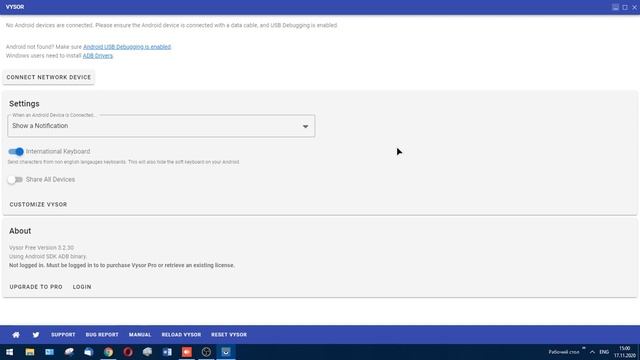
Task: Open the Twitter bird icon in footer
Action: coord(36,335)
